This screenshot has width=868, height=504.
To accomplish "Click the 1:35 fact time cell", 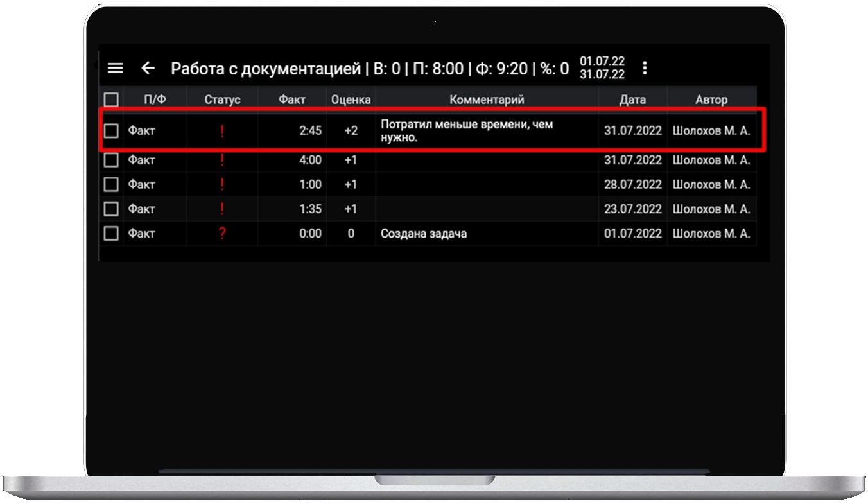I will point(309,209).
